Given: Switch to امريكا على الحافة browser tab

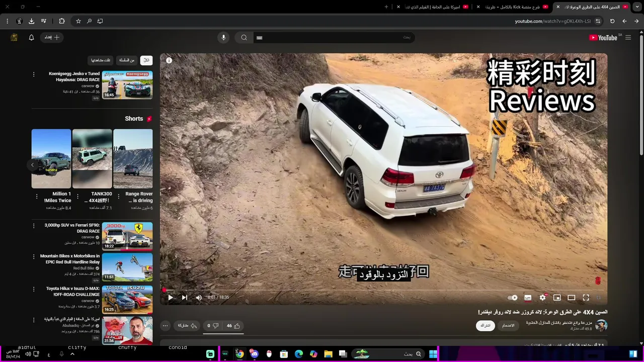Looking at the screenshot, I should pos(433,7).
